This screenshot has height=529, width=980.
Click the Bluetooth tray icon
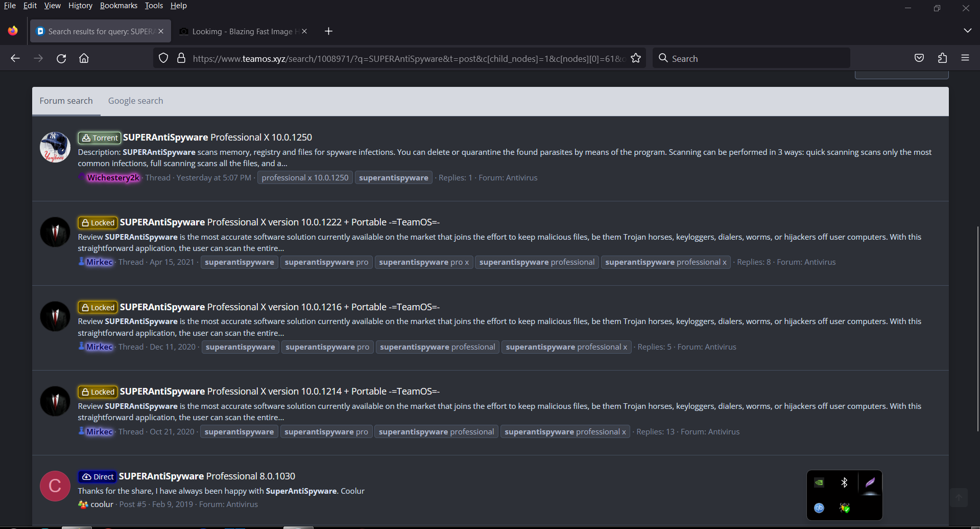click(844, 482)
